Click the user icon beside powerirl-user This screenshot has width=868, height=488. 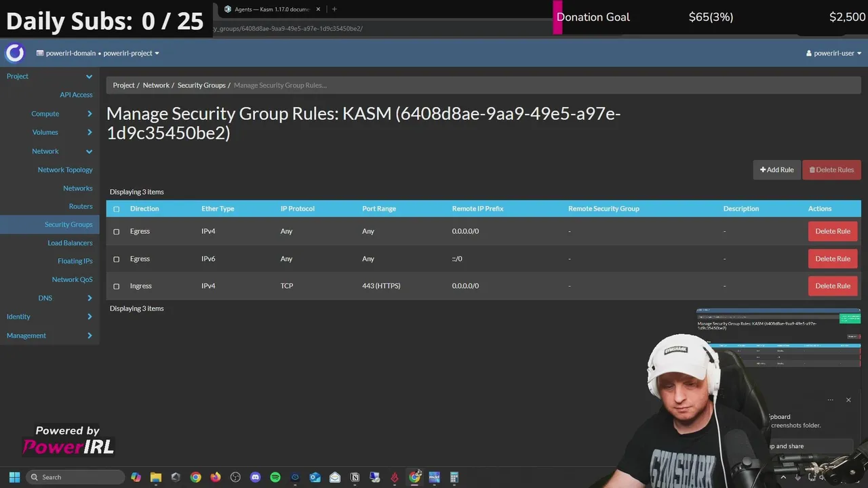[809, 53]
